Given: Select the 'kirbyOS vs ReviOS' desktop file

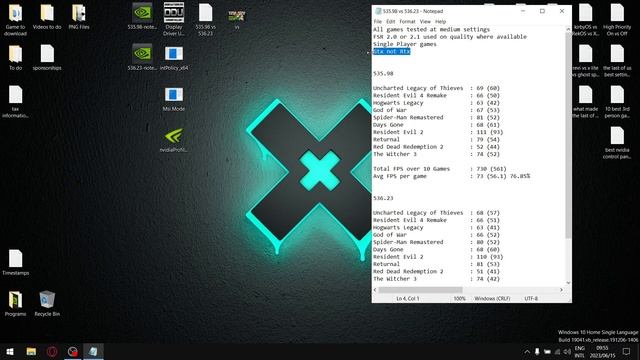Looking at the screenshot, I should pos(585,20).
